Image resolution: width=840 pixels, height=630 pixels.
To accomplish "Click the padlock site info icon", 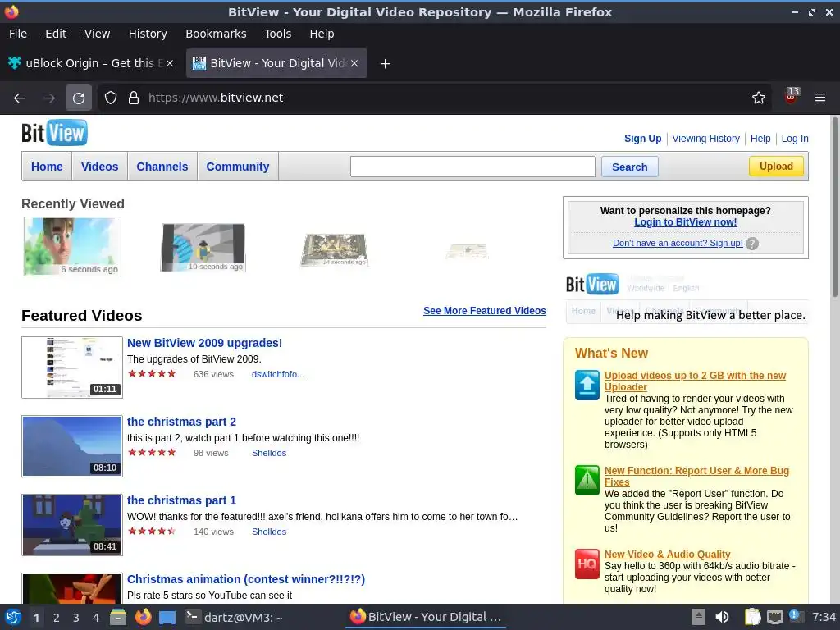I will click(134, 98).
